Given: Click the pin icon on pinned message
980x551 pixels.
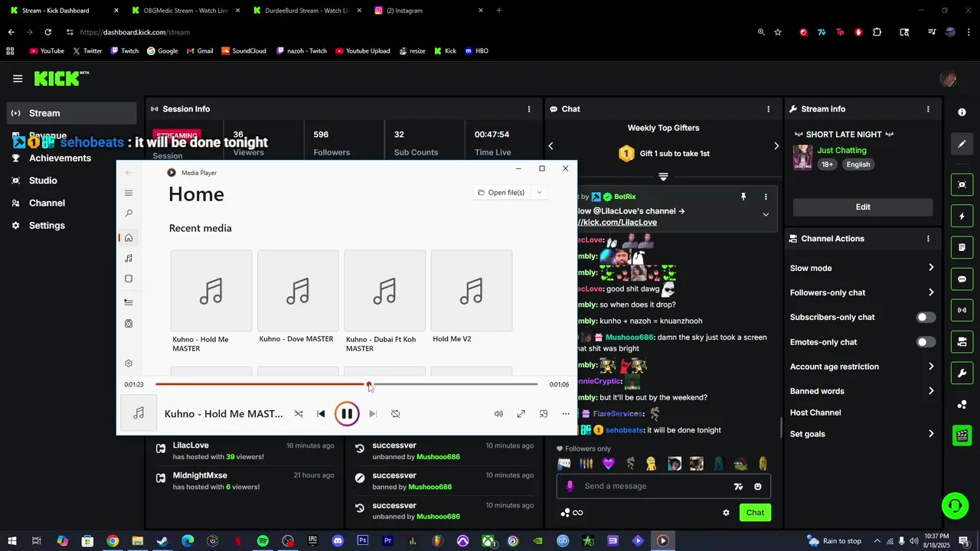Looking at the screenshot, I should coord(743,197).
